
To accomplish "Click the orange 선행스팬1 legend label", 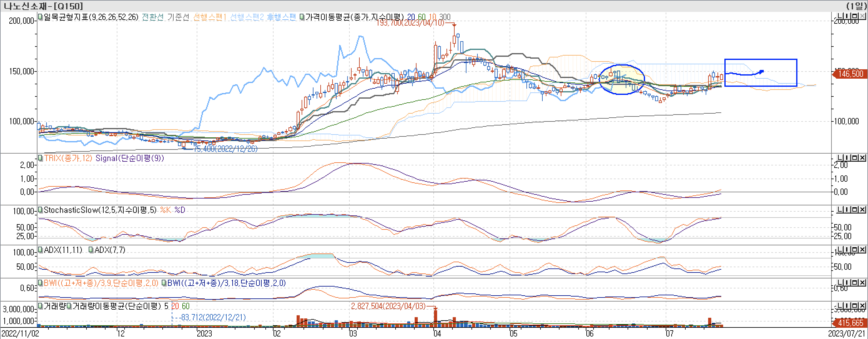I will coord(209,17).
